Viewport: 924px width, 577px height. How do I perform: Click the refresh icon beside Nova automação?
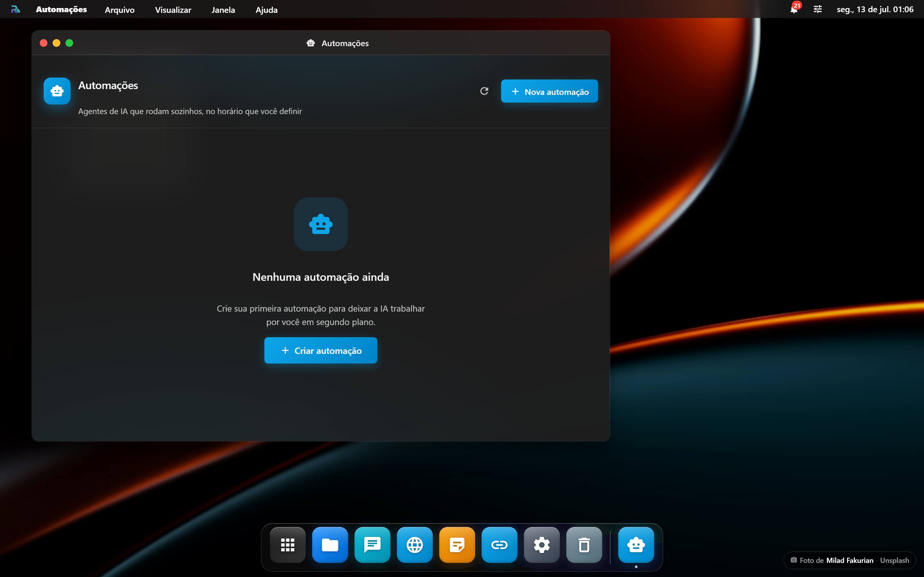click(x=484, y=91)
